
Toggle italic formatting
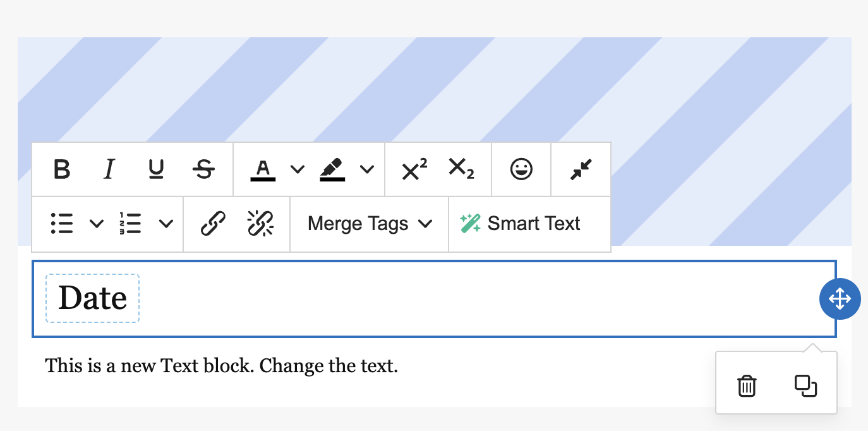(109, 169)
